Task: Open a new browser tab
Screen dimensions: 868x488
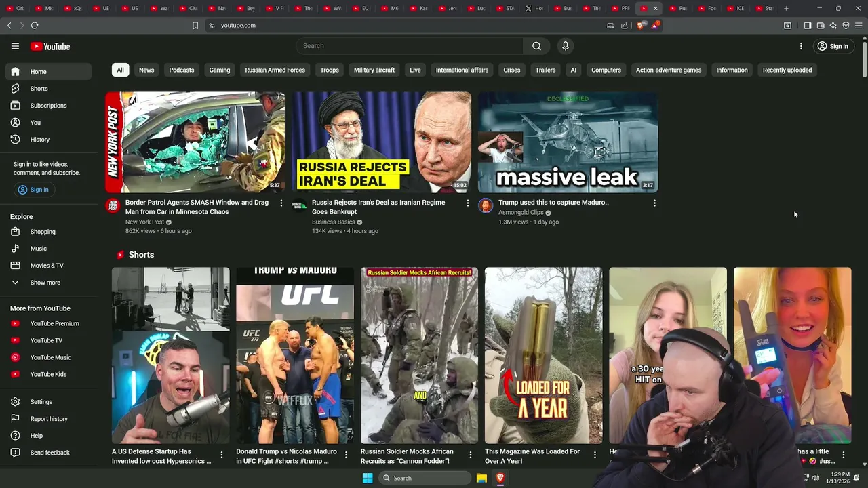Action: pyautogui.click(x=787, y=8)
